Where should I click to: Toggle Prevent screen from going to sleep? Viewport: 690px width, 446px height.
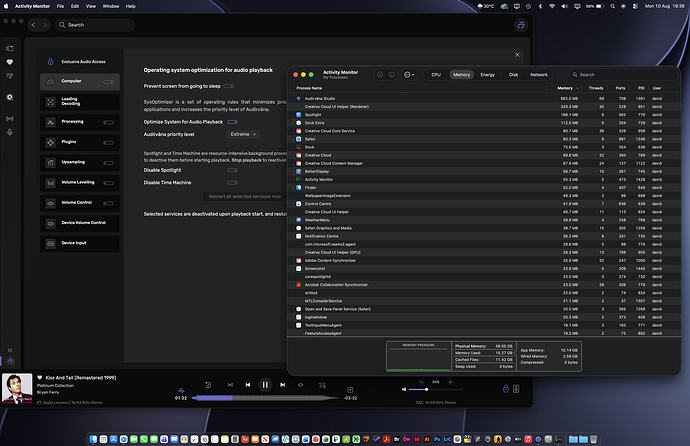pyautogui.click(x=228, y=86)
